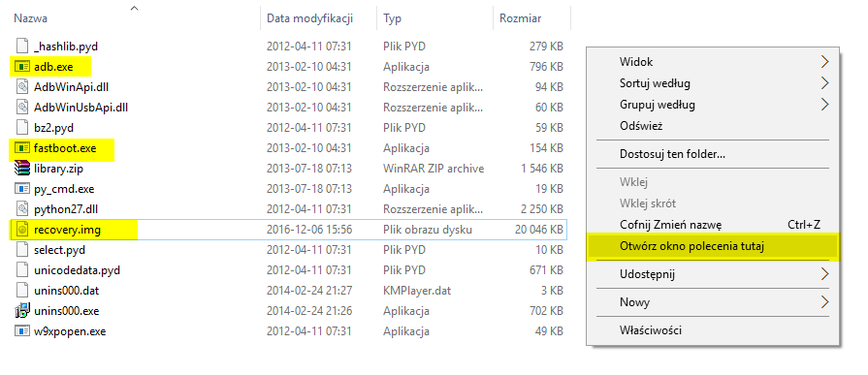Click the 2016-12-06 15:56 modification date
The width and height of the screenshot is (868, 375).
[309, 230]
